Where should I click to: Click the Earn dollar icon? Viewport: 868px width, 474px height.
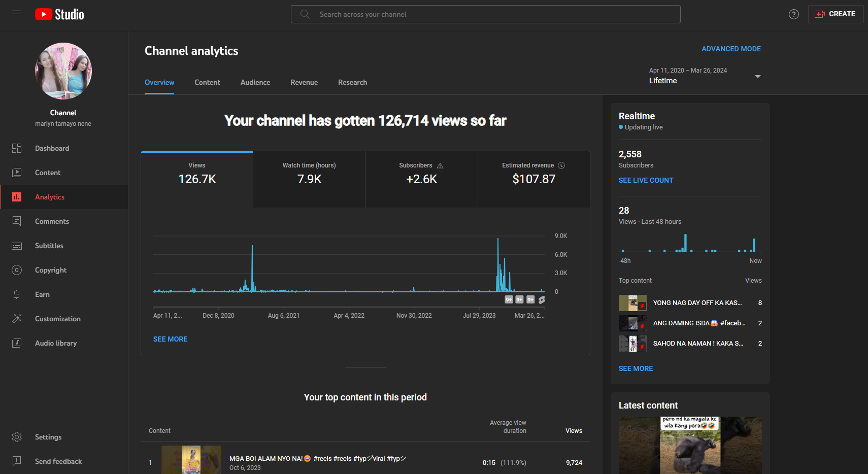coord(17,294)
